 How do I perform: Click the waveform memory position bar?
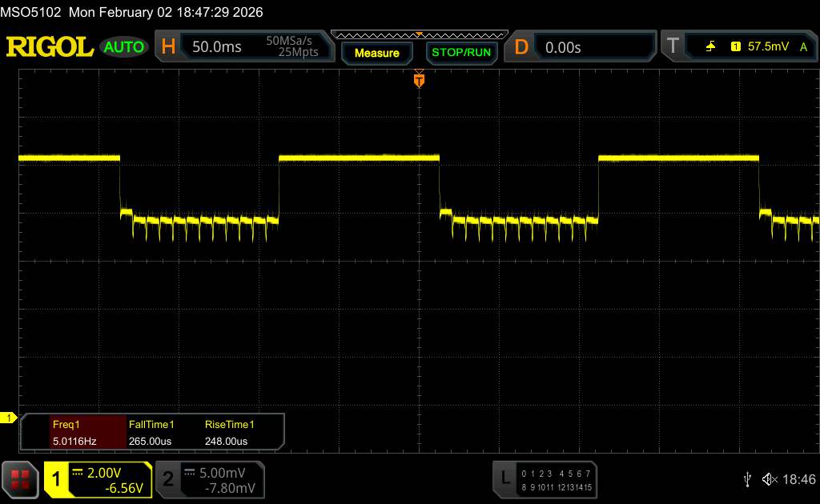click(419, 35)
